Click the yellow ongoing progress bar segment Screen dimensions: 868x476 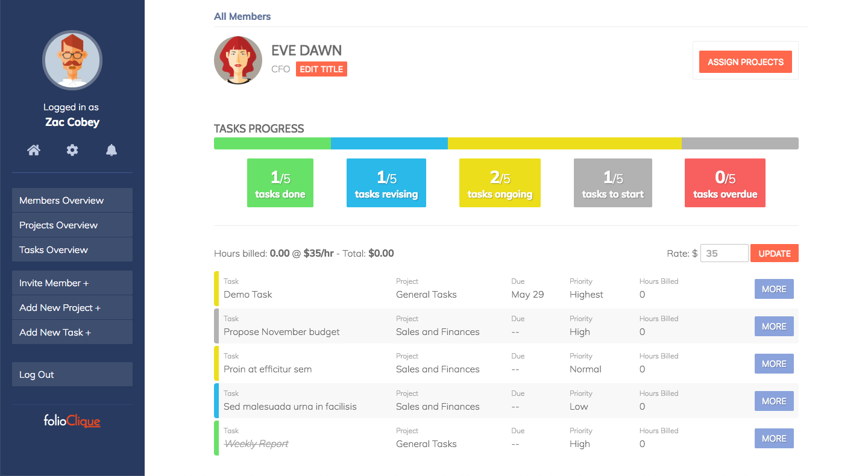tap(564, 143)
